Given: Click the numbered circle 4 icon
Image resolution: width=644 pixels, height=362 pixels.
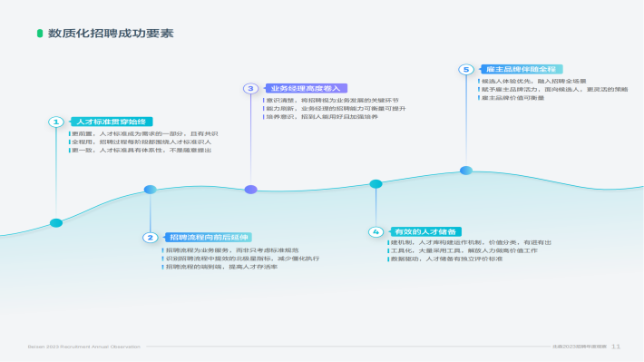Looking at the screenshot, I should point(376,231).
